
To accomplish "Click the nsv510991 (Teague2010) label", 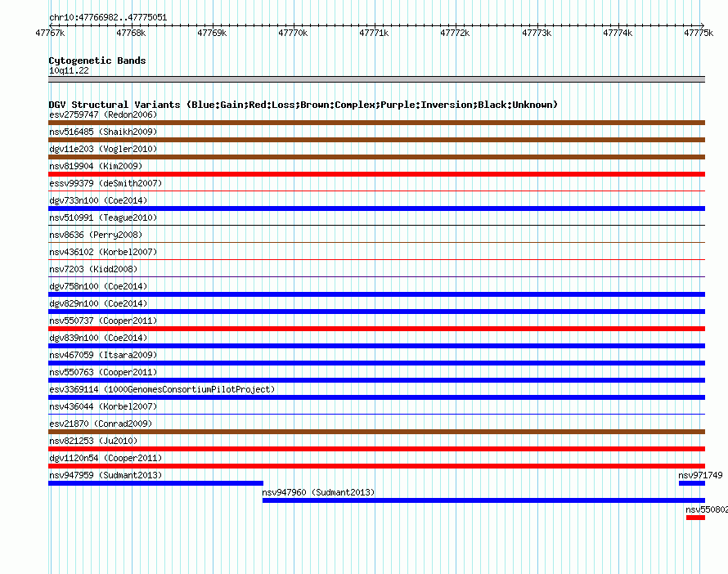I will pyautogui.click(x=103, y=217).
